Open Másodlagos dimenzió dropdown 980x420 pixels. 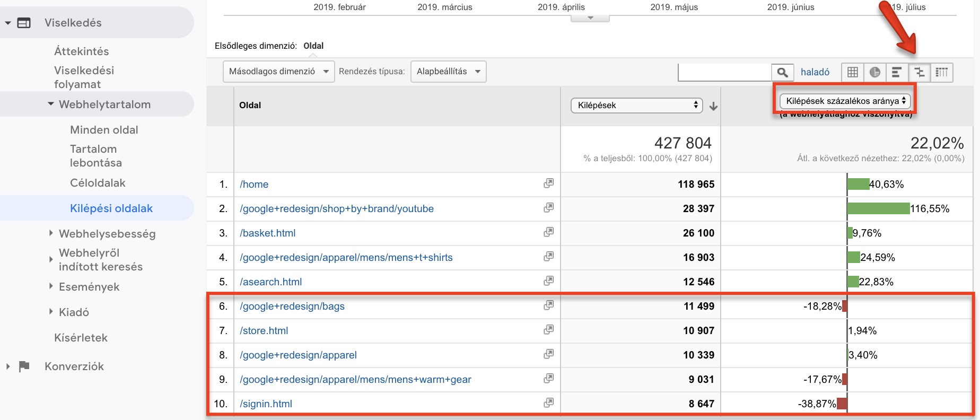click(x=279, y=72)
